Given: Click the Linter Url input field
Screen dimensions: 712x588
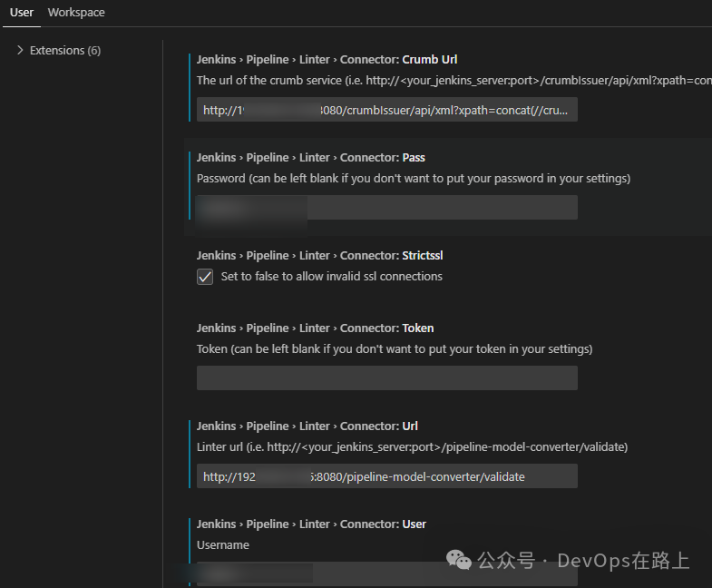Looking at the screenshot, I should (x=387, y=476).
